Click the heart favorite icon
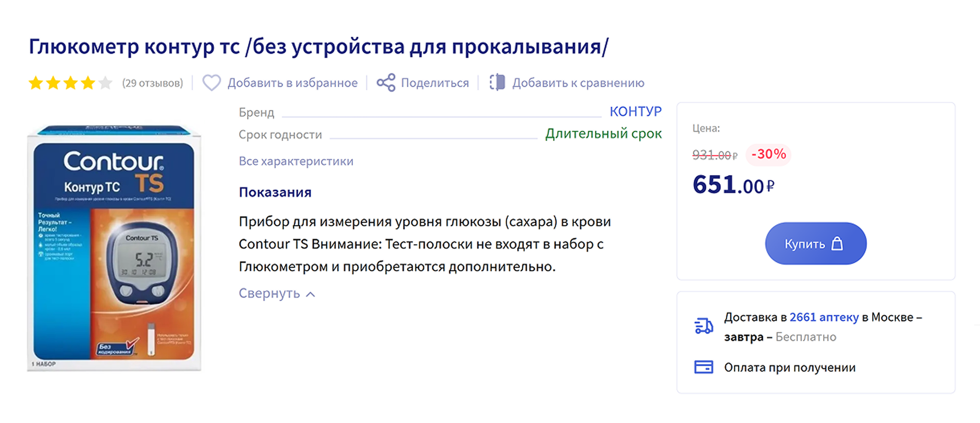 click(211, 83)
